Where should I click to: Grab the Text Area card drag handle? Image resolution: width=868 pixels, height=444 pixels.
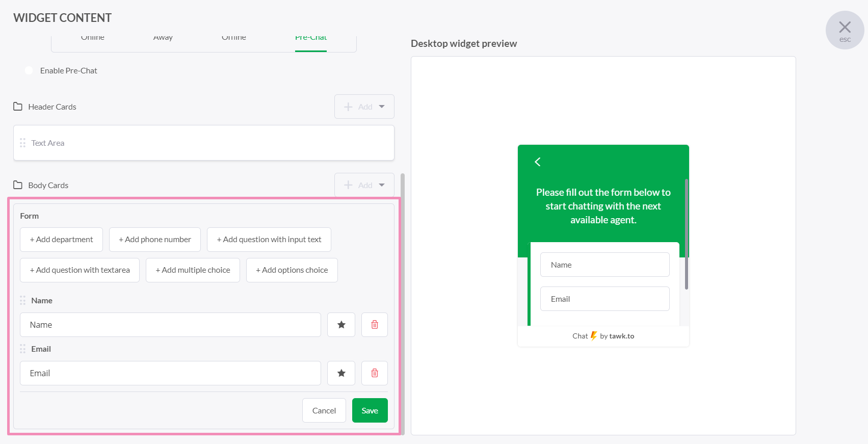[x=22, y=143]
